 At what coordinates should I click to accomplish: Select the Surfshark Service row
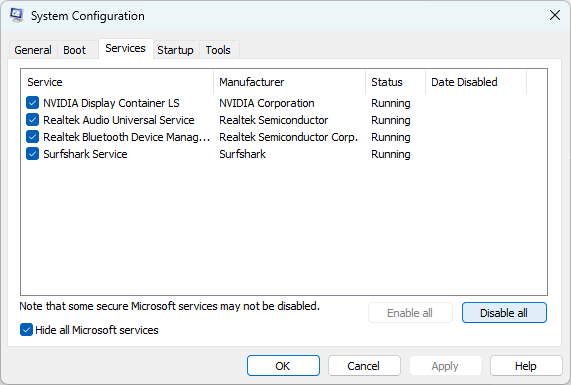[x=284, y=154]
